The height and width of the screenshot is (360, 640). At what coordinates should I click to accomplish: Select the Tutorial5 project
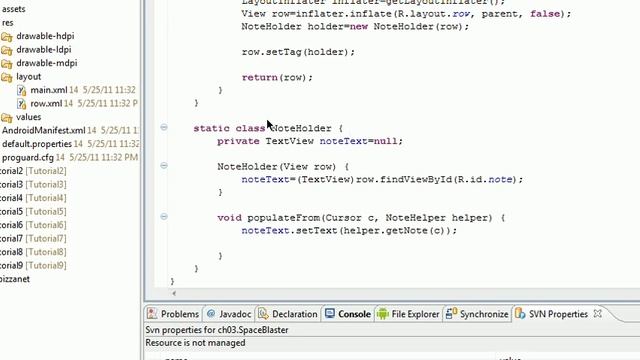pos(33,211)
